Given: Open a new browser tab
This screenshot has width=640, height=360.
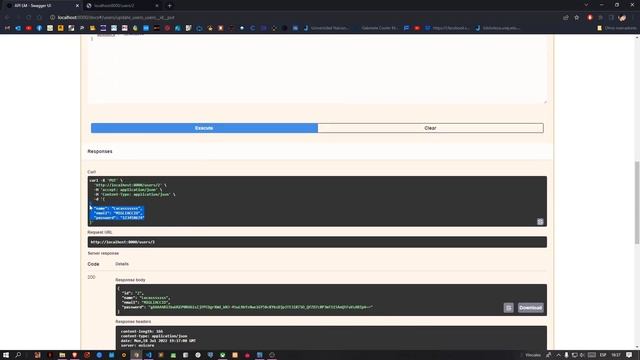Looking at the screenshot, I should (x=169, y=6).
